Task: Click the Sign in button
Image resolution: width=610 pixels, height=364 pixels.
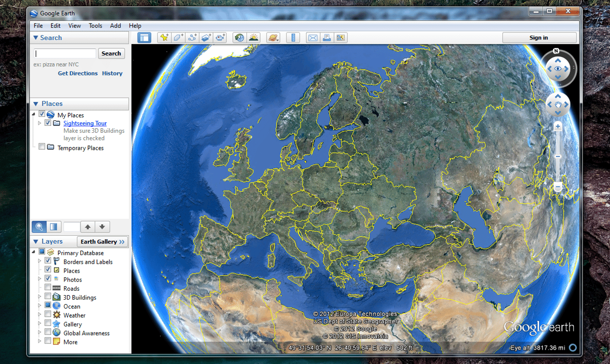Action: click(x=539, y=37)
